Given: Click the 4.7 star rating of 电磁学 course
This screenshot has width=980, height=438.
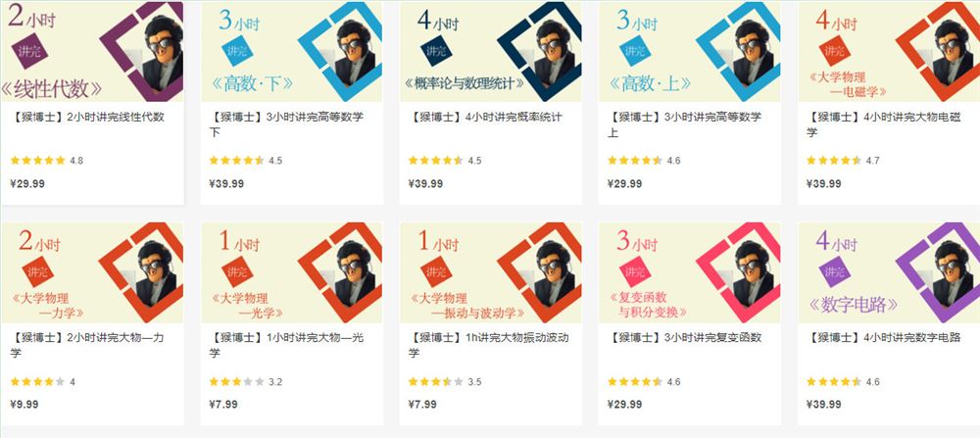Looking at the screenshot, I should coord(843,161).
